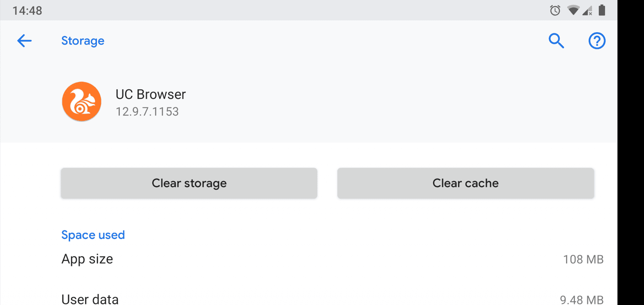Click the 108 MB app size value
This screenshot has height=305, width=644.
click(583, 259)
